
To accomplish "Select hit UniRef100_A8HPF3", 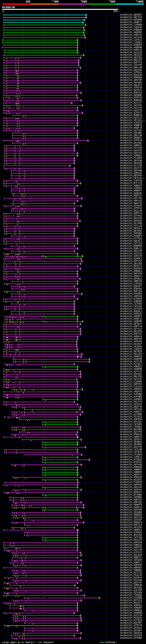I will point(131,316).
